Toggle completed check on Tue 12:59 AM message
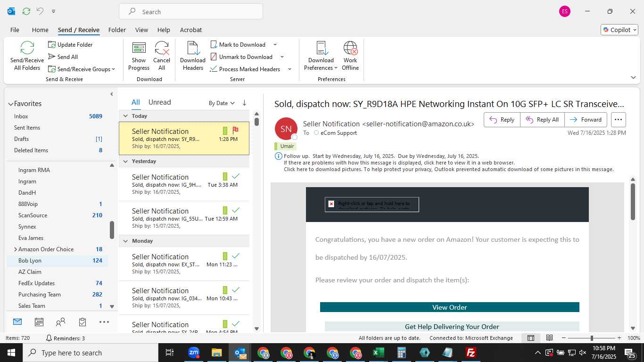Image resolution: width=644 pixels, height=362 pixels. pyautogui.click(x=236, y=210)
